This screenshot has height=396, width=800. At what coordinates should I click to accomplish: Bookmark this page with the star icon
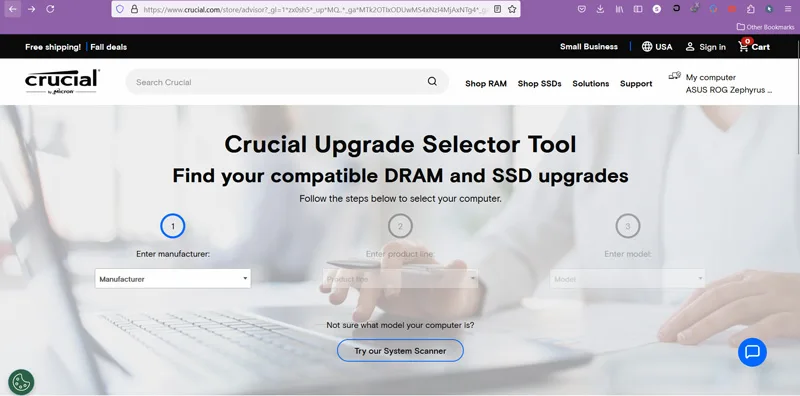[x=512, y=9]
